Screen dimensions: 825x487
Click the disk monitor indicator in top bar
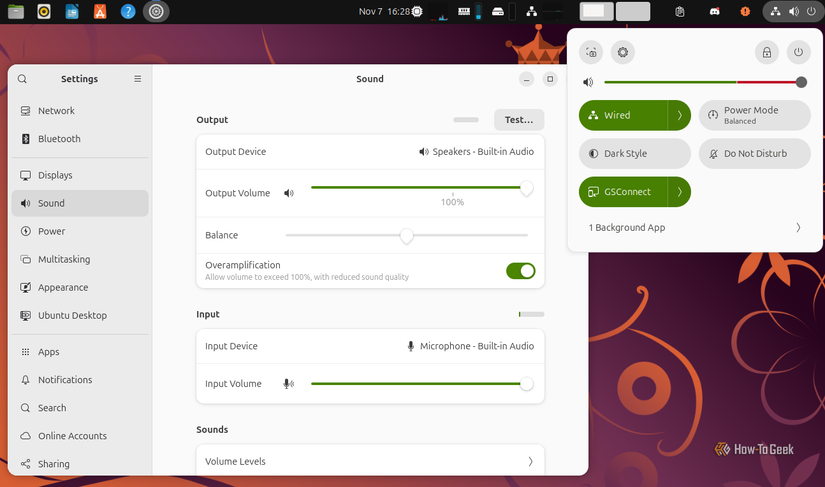click(x=498, y=12)
